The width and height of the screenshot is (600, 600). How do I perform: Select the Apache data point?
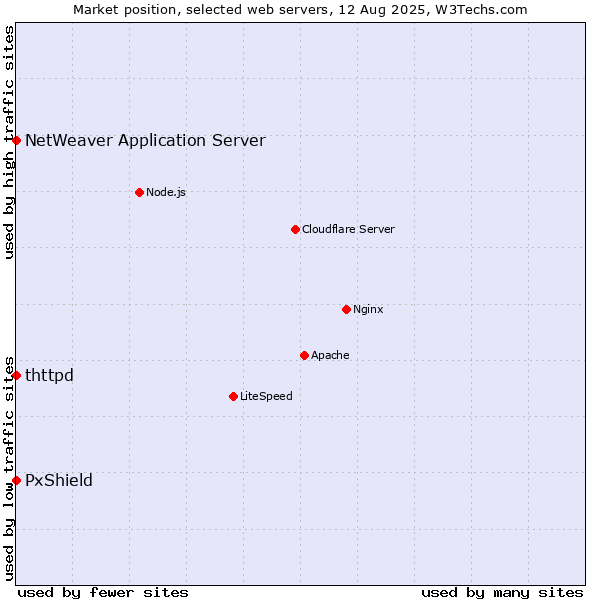click(x=305, y=355)
